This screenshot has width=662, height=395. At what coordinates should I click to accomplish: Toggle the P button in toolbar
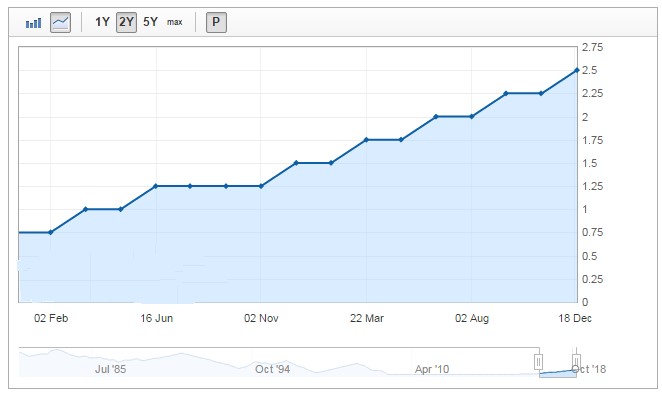tap(216, 22)
